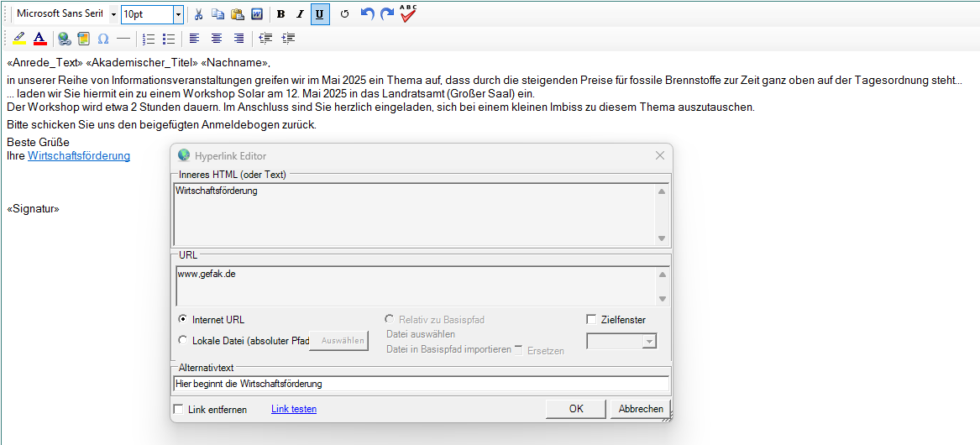Viewport: 980px width, 445px height.
Task: Apply red font color
Action: (39, 39)
